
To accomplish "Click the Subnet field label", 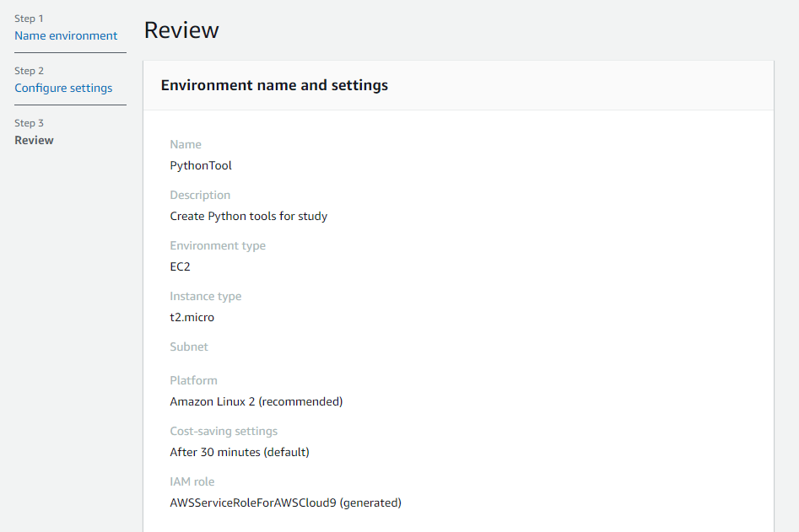I will pyautogui.click(x=188, y=347).
